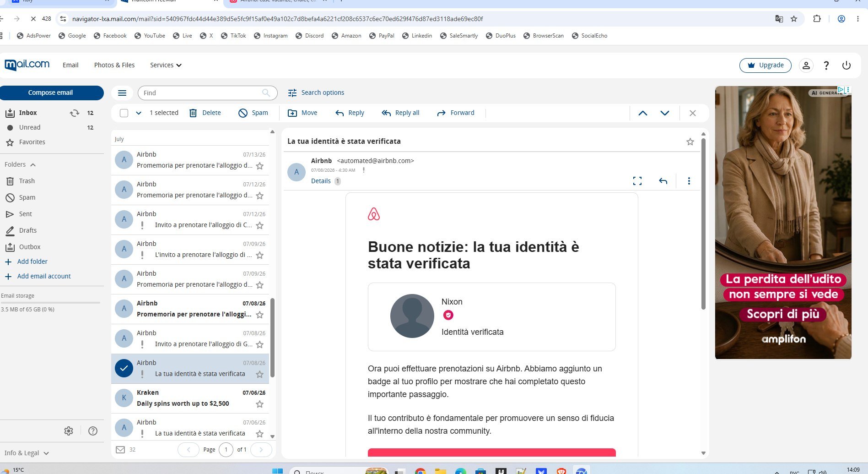Toggle the hamburger menu button
The image size is (868, 474).
pyautogui.click(x=122, y=93)
